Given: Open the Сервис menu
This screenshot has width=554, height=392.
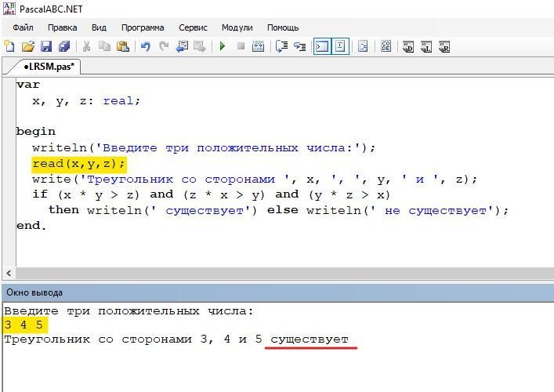Looking at the screenshot, I should (193, 27).
